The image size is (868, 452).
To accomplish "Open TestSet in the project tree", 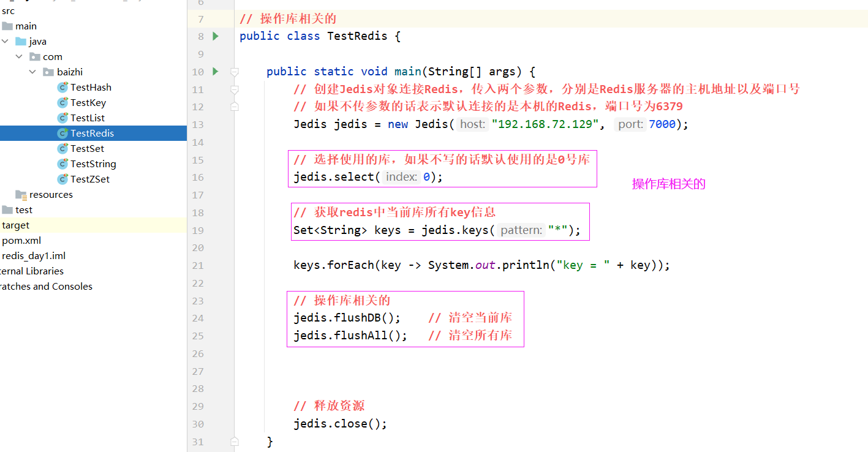I will (87, 148).
